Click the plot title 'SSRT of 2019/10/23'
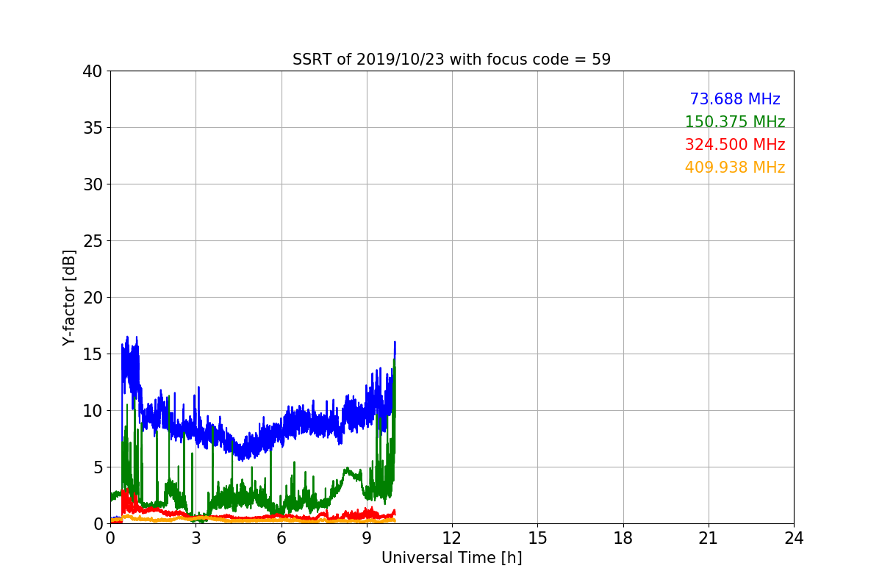The image size is (882, 588). point(451,60)
